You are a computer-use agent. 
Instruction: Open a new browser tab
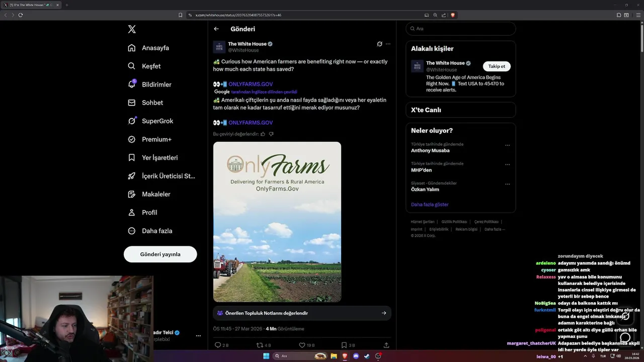pos(66,5)
